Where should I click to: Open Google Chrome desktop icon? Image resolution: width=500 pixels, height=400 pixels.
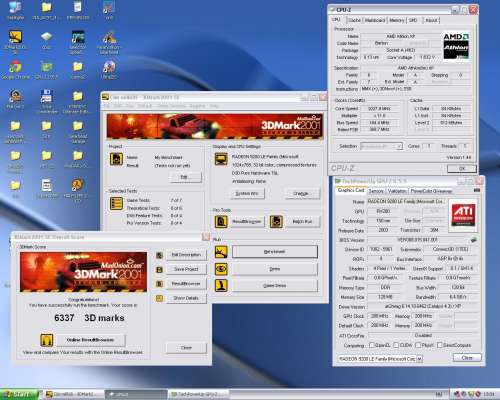coord(15,69)
